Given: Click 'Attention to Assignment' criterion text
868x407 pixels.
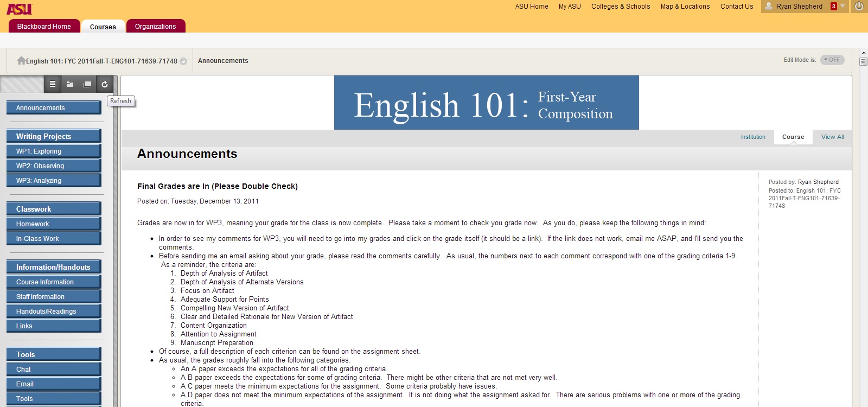Looking at the screenshot, I should click(x=219, y=334).
